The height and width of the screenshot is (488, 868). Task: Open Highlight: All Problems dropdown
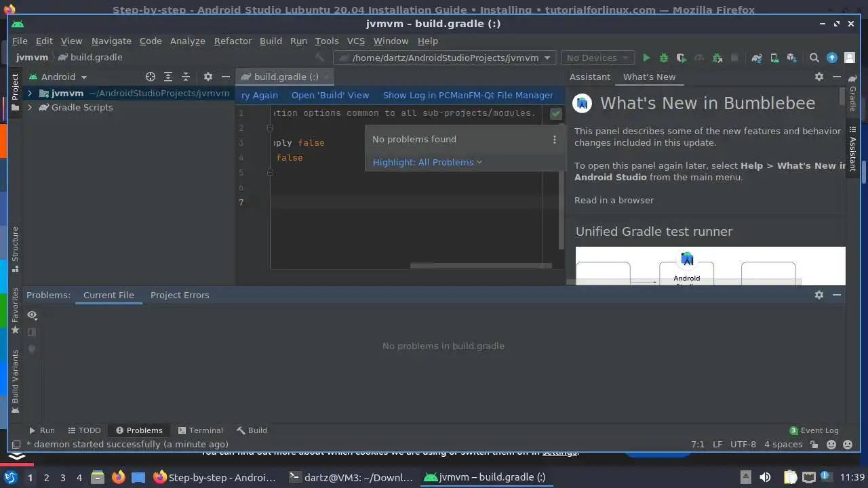[427, 162]
